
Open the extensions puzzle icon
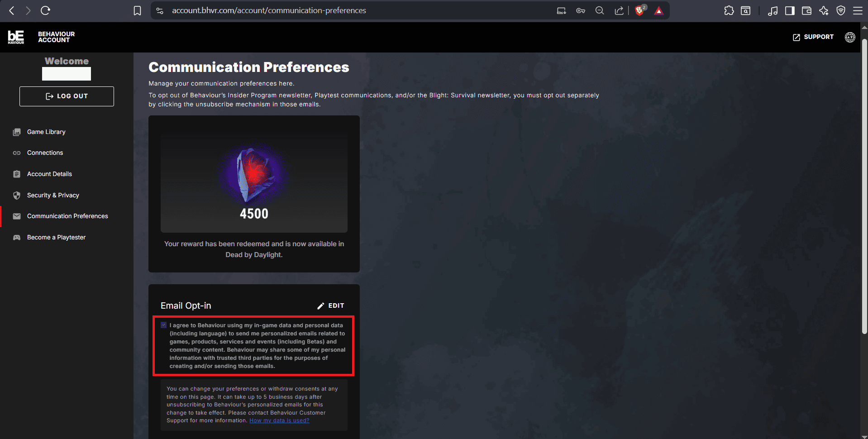[x=729, y=10]
